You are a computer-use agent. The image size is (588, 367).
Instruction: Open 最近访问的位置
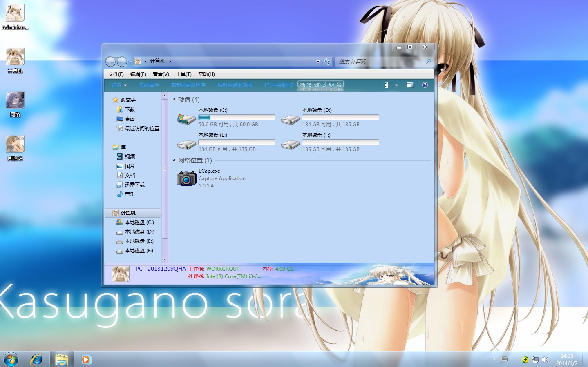click(142, 129)
